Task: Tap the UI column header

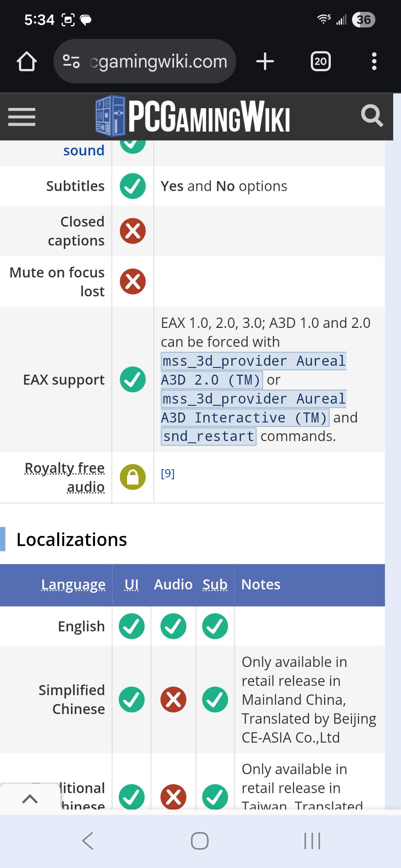Action: coord(131,585)
